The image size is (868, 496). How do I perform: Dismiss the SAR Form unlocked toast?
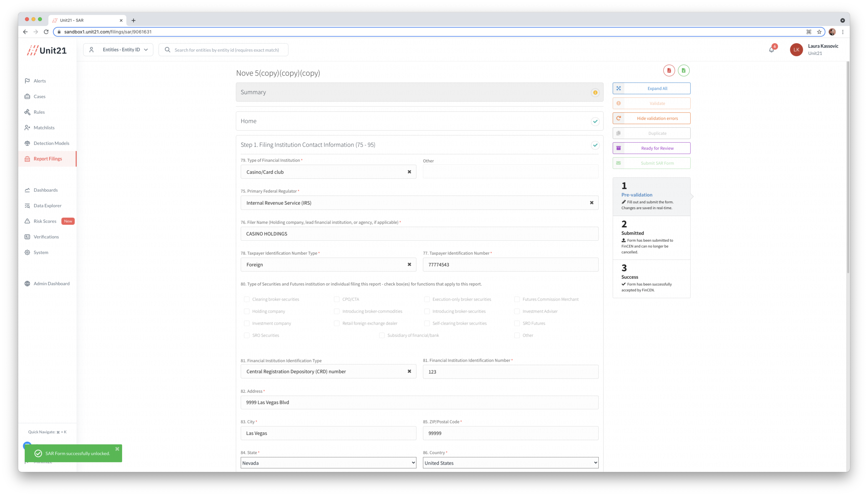117,449
